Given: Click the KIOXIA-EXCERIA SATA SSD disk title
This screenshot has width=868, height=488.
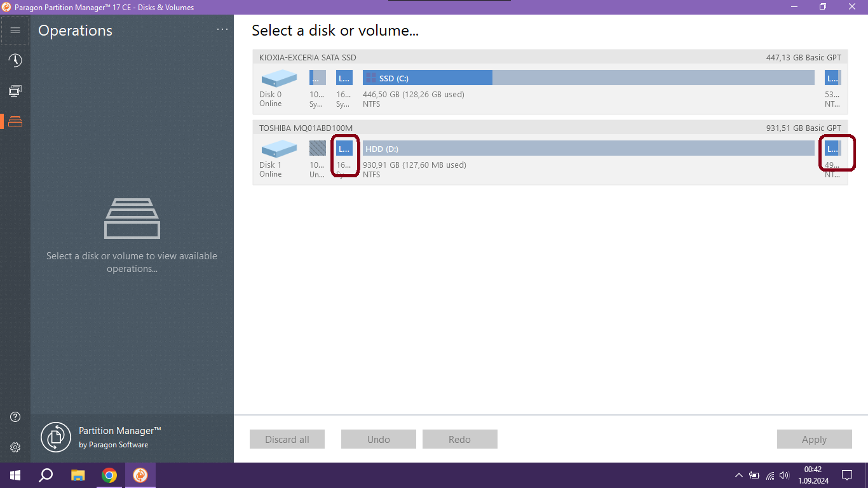Looking at the screenshot, I should tap(308, 58).
